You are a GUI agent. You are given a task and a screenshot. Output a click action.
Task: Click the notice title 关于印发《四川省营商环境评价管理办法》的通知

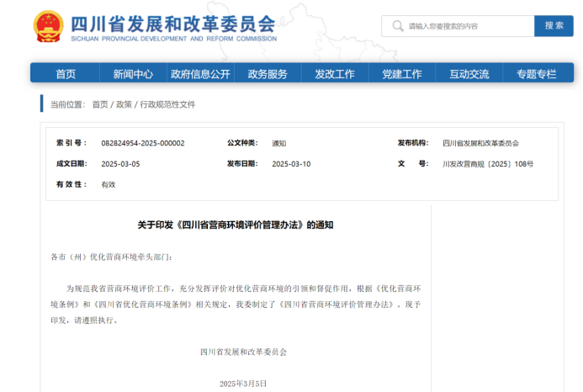[236, 225]
